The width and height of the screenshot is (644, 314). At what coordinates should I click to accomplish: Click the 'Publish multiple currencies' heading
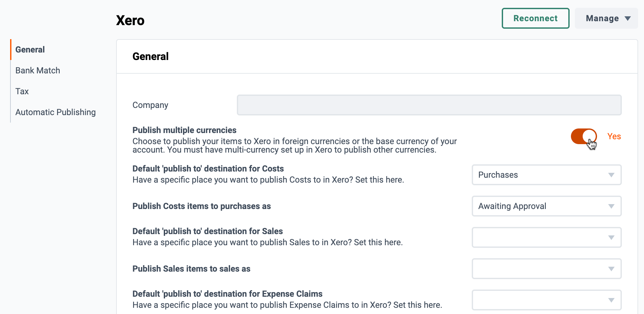point(184,130)
